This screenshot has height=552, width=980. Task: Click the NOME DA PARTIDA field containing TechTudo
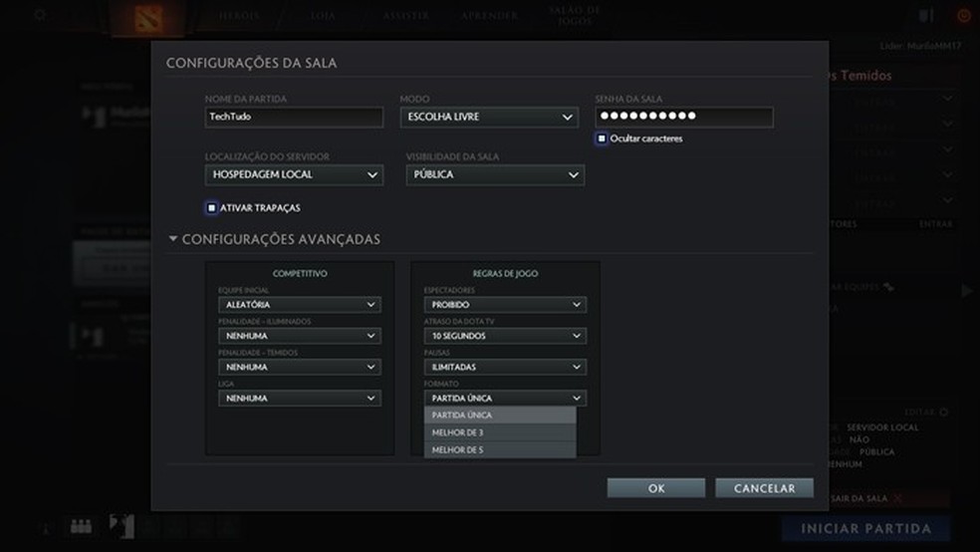coord(294,117)
